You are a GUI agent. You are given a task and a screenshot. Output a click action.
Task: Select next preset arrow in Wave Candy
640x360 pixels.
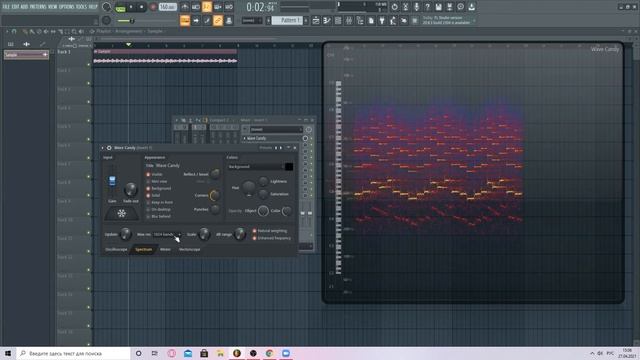281,148
